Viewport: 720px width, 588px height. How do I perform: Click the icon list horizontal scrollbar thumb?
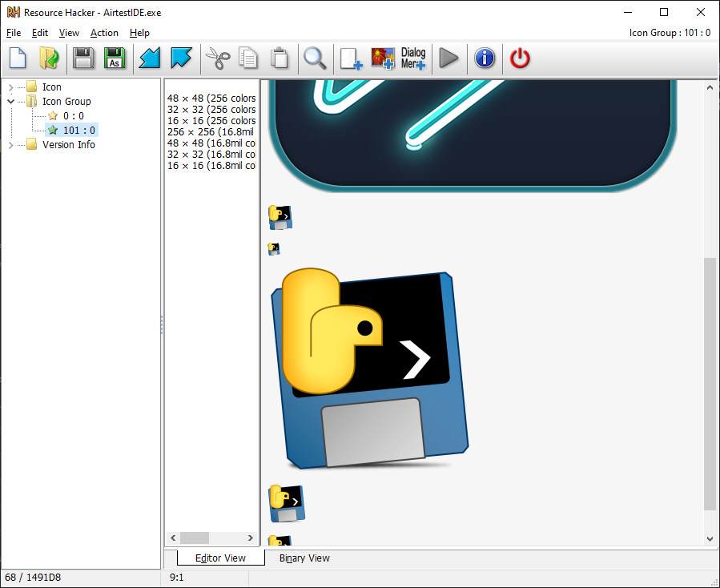(x=195, y=538)
